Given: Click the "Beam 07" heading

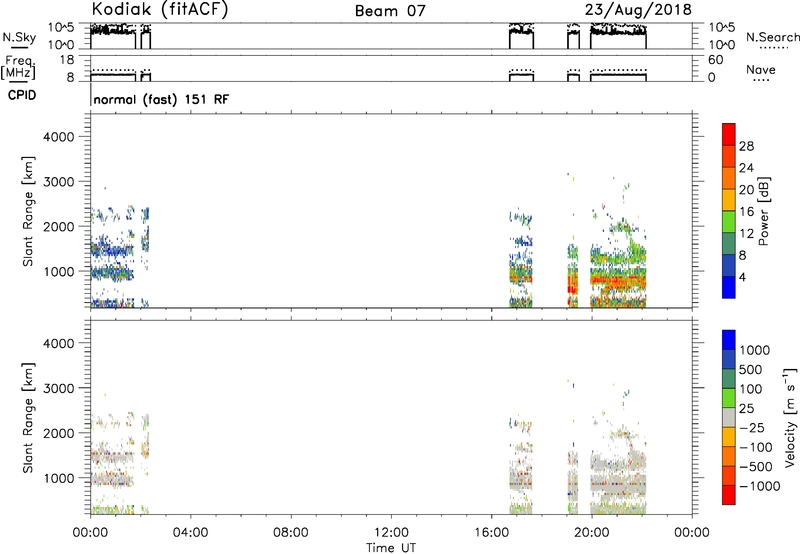Looking at the screenshot, I should coord(390,11).
